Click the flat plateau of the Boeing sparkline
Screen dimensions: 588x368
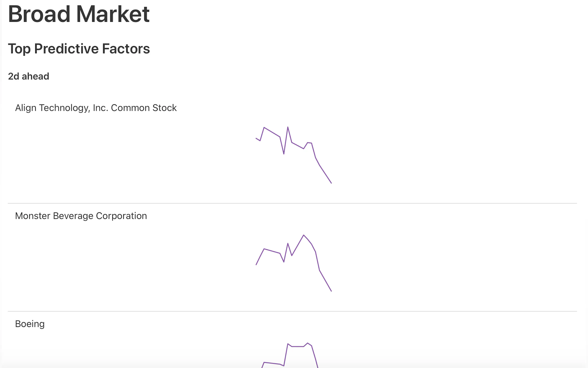point(297,346)
